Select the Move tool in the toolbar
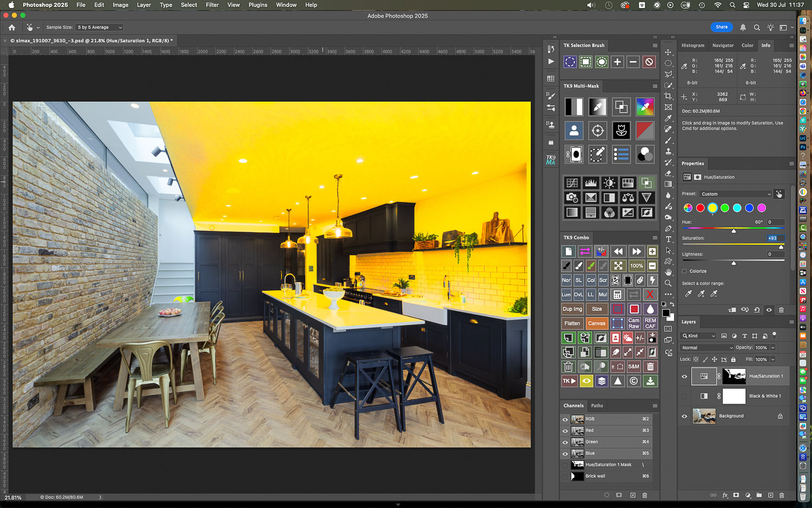The image size is (812, 508). pyautogui.click(x=669, y=52)
